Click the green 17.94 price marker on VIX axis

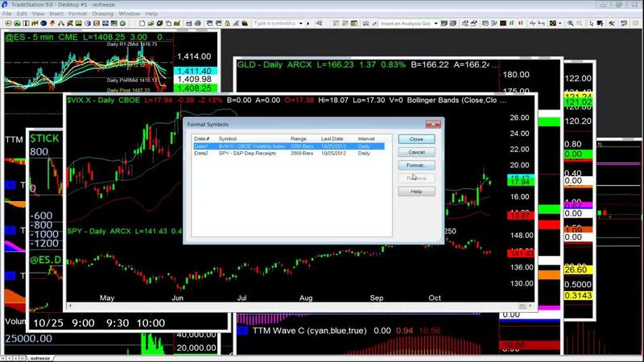(520, 183)
